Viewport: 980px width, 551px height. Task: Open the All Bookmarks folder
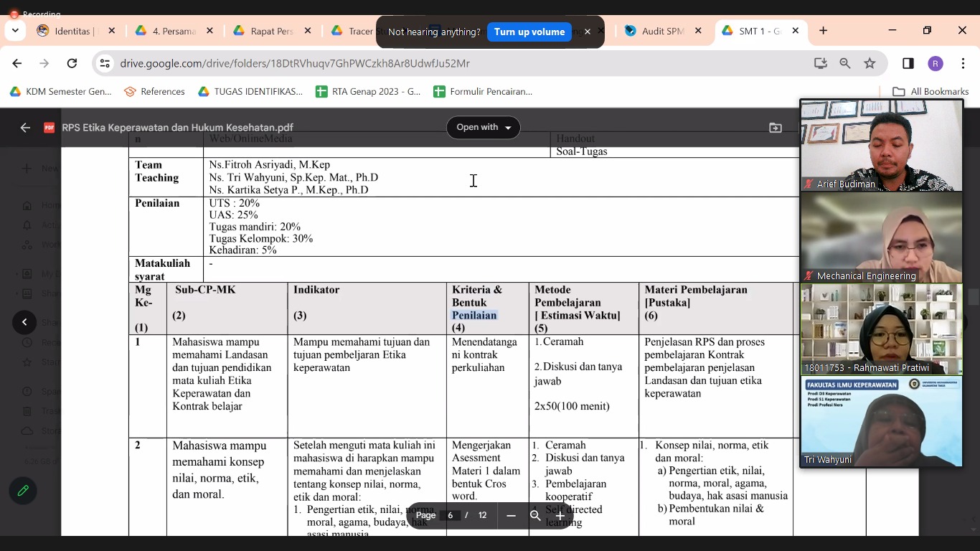pyautogui.click(x=930, y=91)
